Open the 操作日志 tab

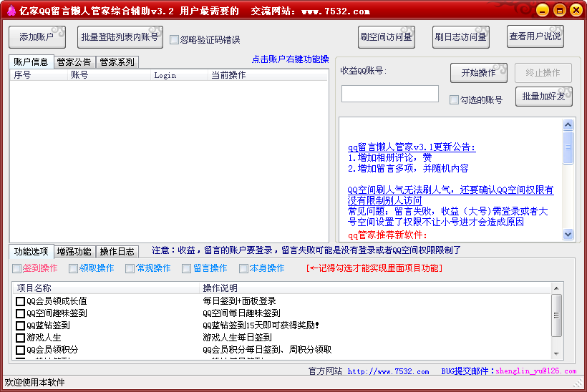pos(117,252)
